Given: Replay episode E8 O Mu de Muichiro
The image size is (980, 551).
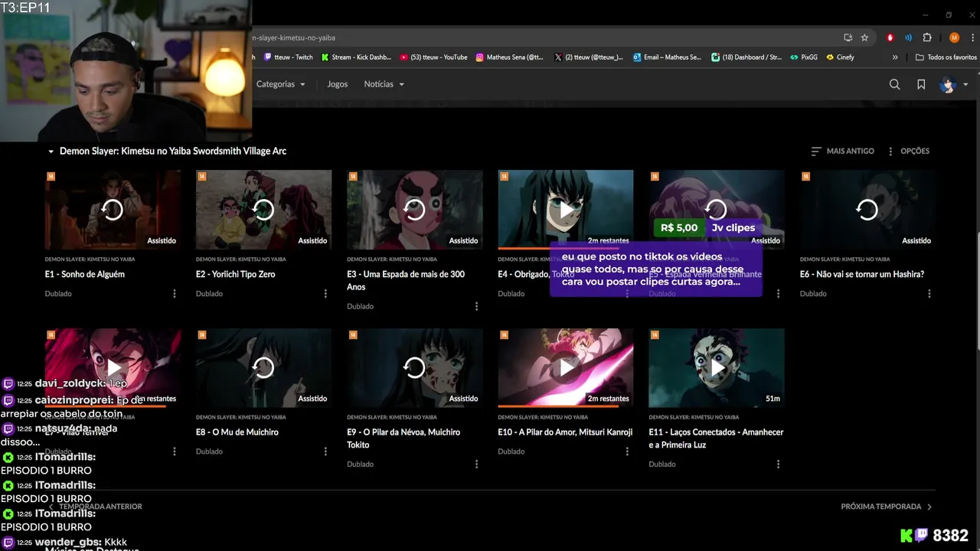Looking at the screenshot, I should [x=263, y=367].
